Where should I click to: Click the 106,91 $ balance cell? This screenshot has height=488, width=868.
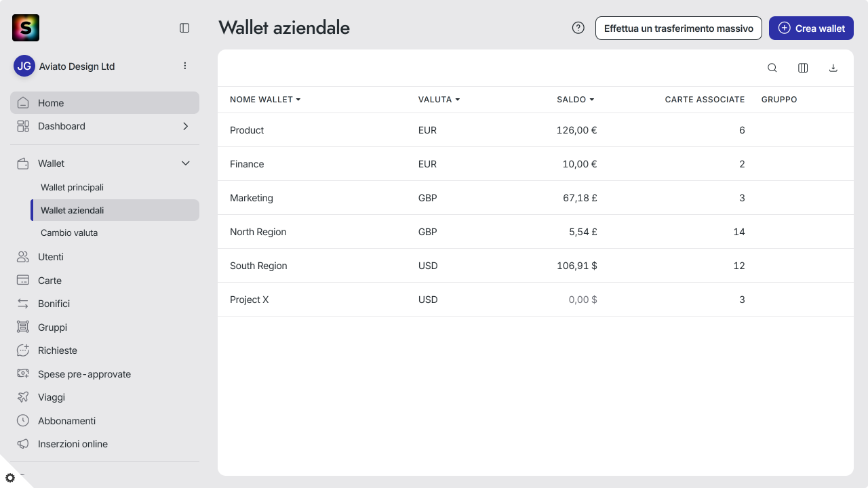576,266
